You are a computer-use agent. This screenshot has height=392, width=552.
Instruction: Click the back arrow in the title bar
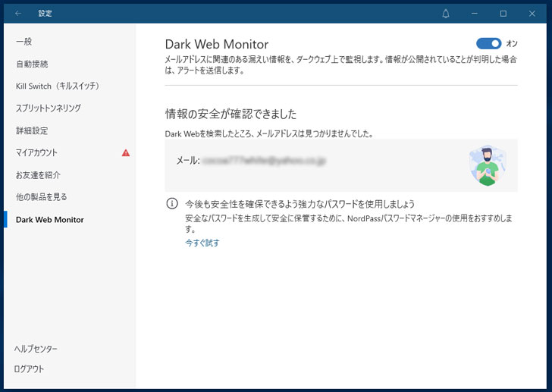click(x=18, y=14)
